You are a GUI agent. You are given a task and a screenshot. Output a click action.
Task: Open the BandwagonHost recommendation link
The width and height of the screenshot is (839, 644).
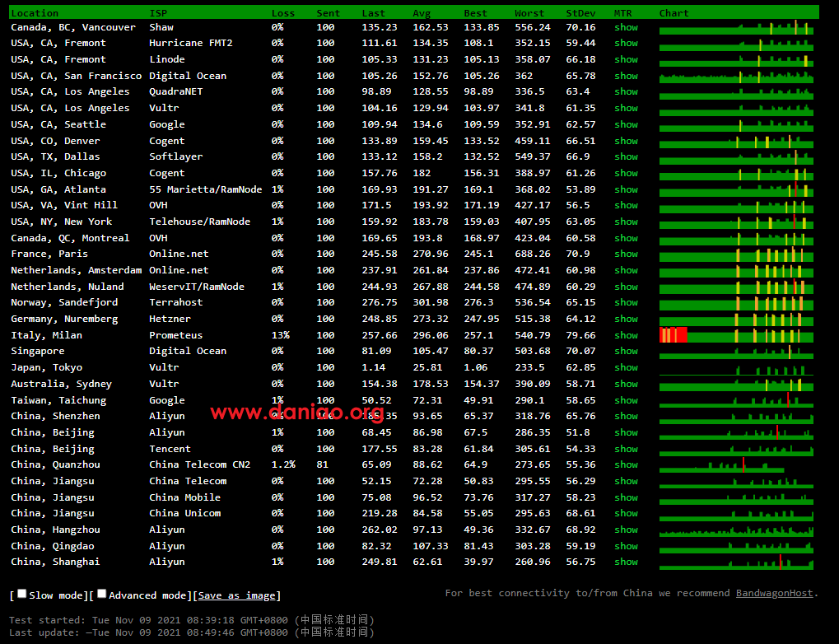[x=774, y=593]
